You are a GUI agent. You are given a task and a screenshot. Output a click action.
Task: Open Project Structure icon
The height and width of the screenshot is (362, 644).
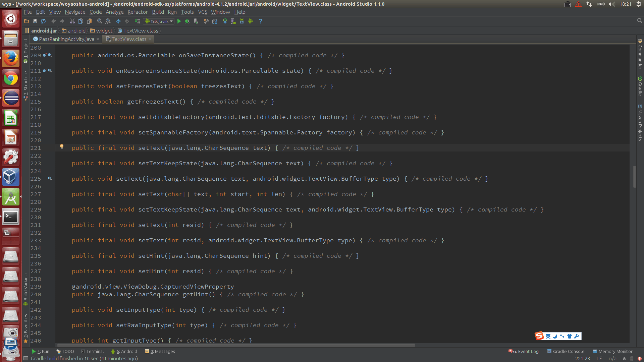215,21
